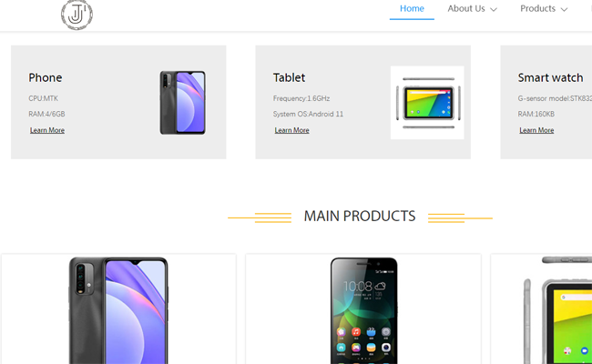592x364 pixels.
Task: Select the phone image in Phone card
Action: (183, 103)
